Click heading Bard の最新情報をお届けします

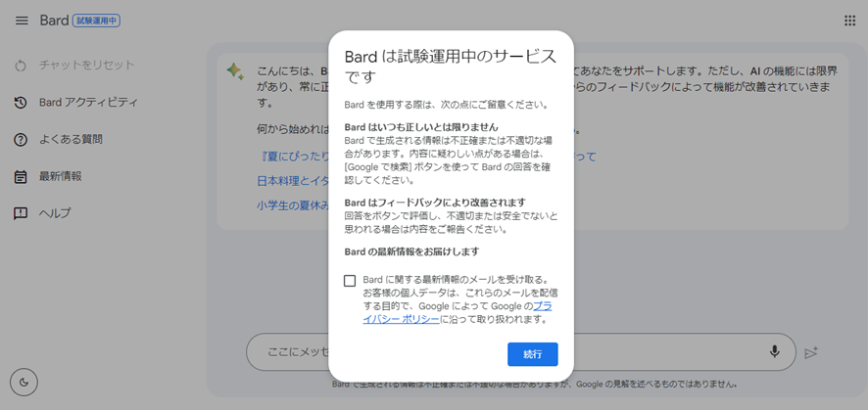411,251
